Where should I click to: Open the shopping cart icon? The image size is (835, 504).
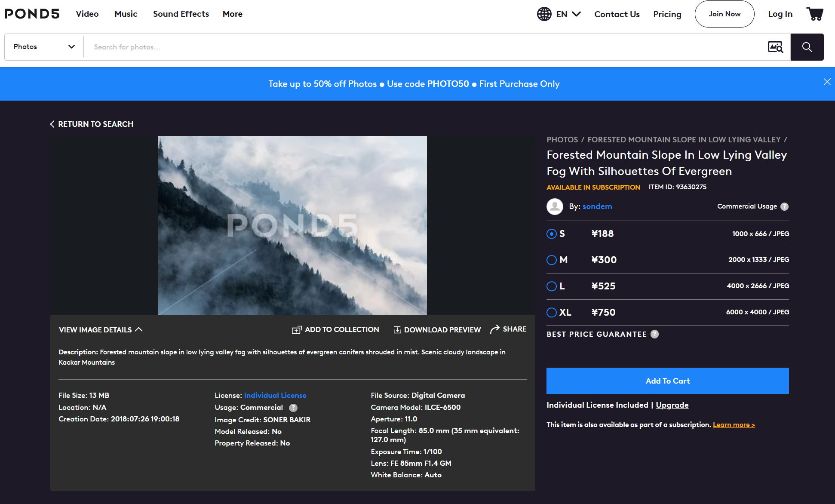(x=814, y=14)
